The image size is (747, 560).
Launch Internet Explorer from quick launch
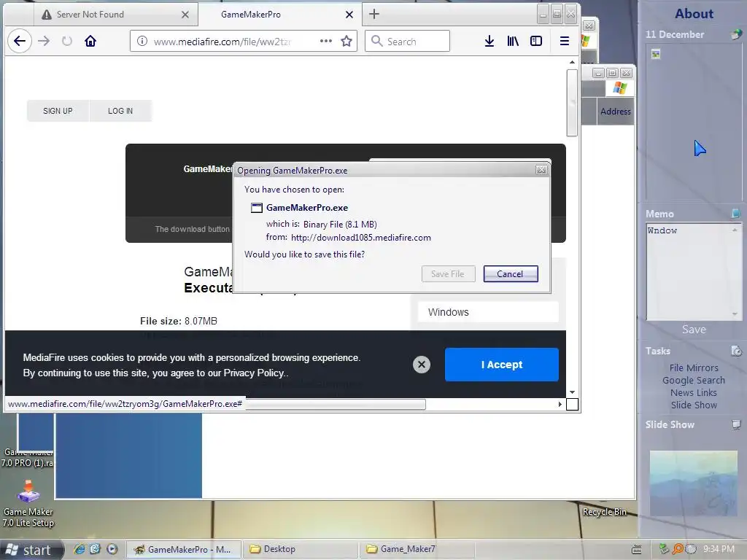80,549
